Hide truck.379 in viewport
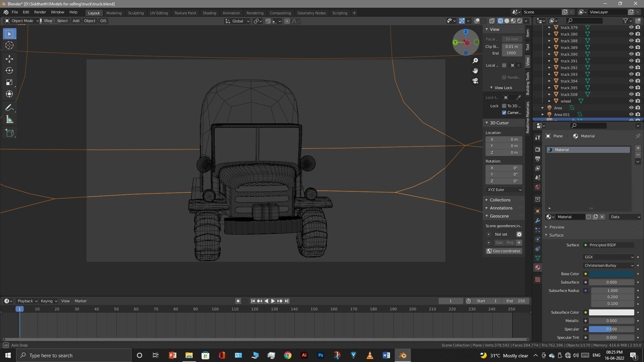Screen dimensions: 644x362 [631, 27]
